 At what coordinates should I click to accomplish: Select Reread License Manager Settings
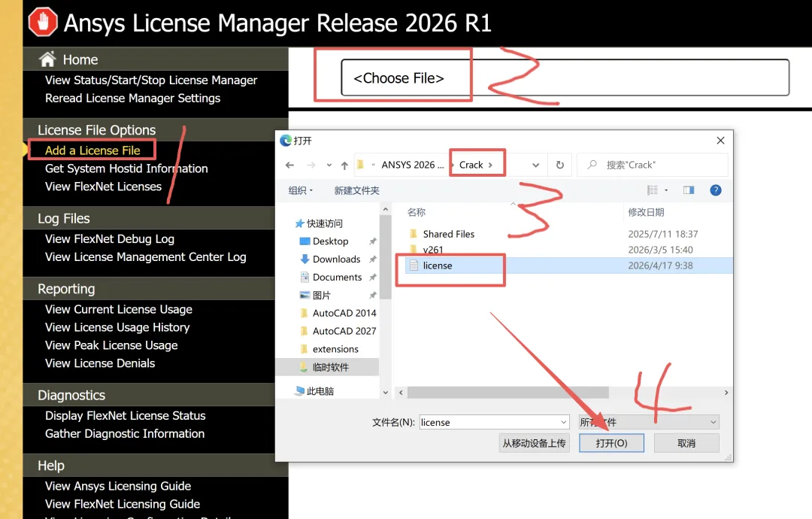[x=132, y=98]
